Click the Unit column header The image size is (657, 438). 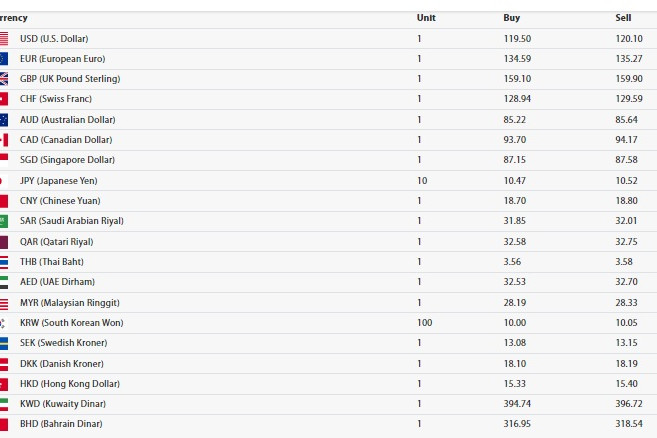point(426,18)
